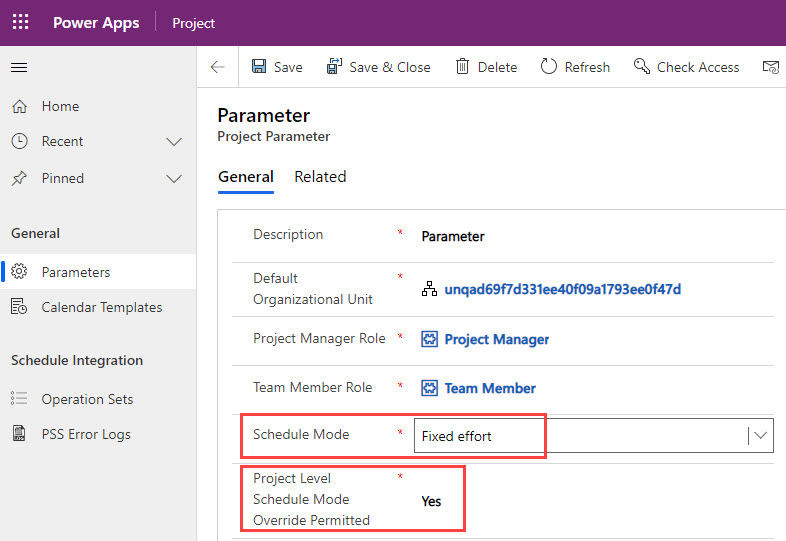Click the Project Manager Role label
The width and height of the screenshot is (786, 541).
pos(319,338)
